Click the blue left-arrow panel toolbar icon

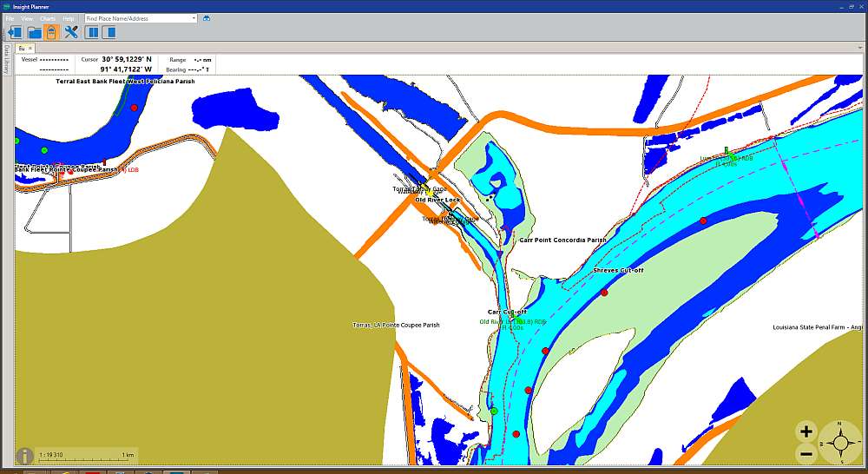14,32
